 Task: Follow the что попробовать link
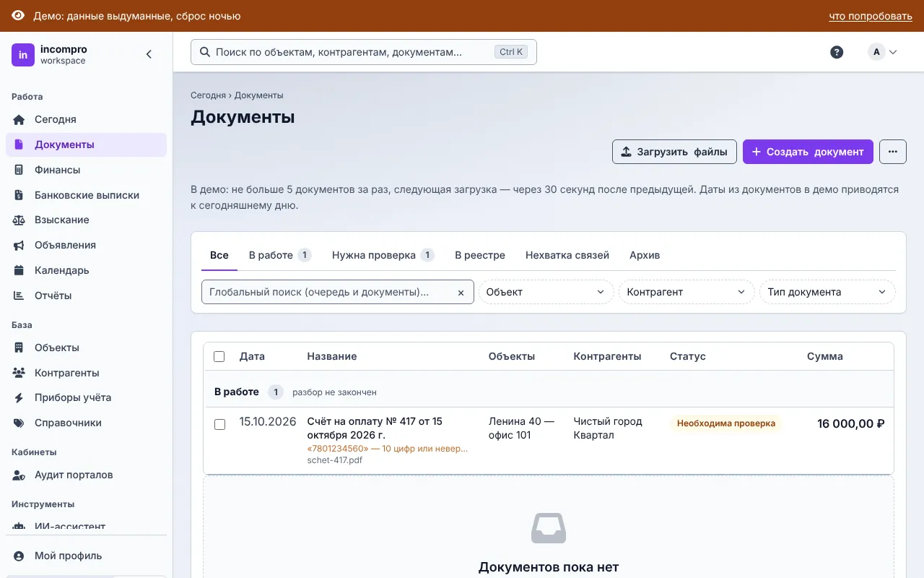click(871, 16)
